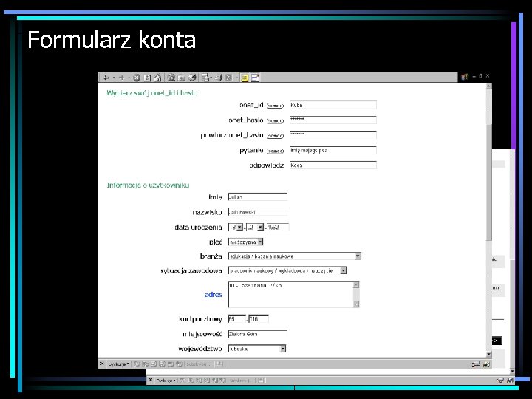Click the Print icon in browser toolbar
The width and height of the screenshot is (532, 399).
point(219,78)
